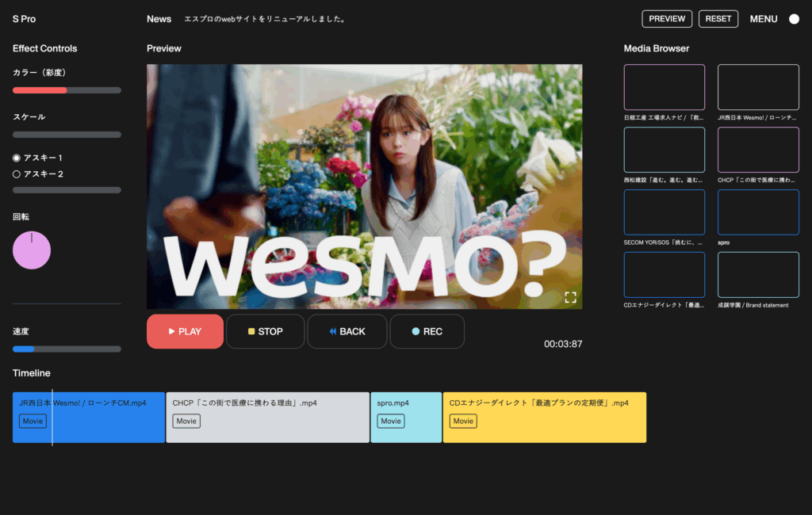The height and width of the screenshot is (515, 812).
Task: Open the SECOM YORiSOS media thumbnail
Action: coord(665,212)
